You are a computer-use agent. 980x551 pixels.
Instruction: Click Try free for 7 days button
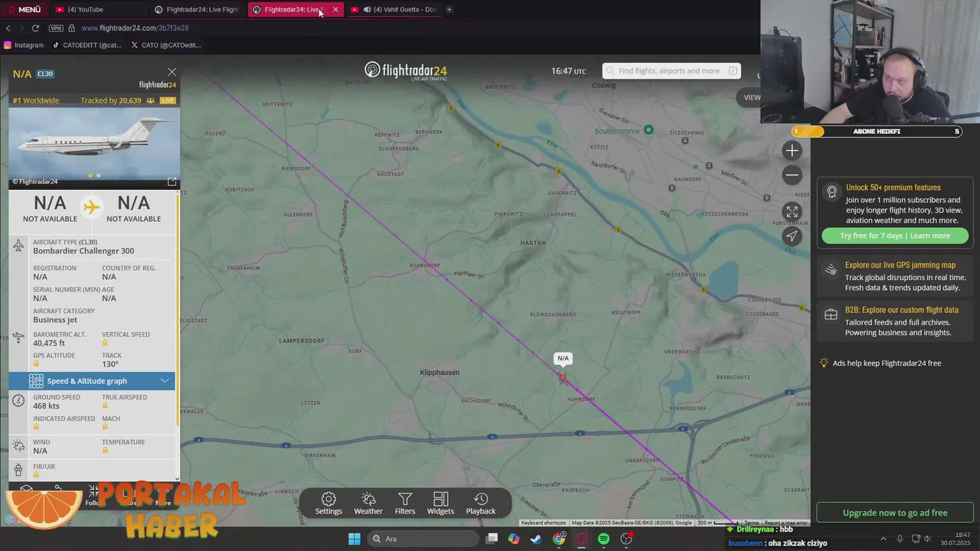pyautogui.click(x=895, y=236)
